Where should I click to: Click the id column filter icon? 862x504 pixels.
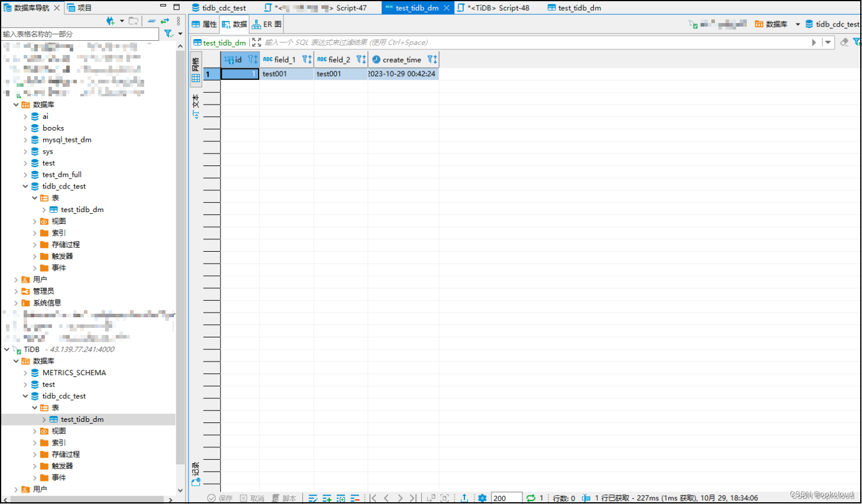[253, 59]
